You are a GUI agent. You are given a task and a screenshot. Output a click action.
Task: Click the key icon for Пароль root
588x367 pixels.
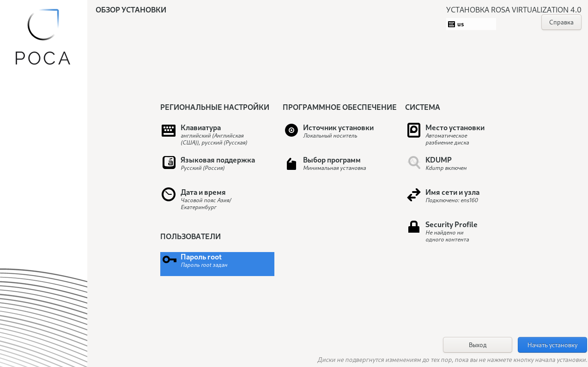click(x=170, y=259)
